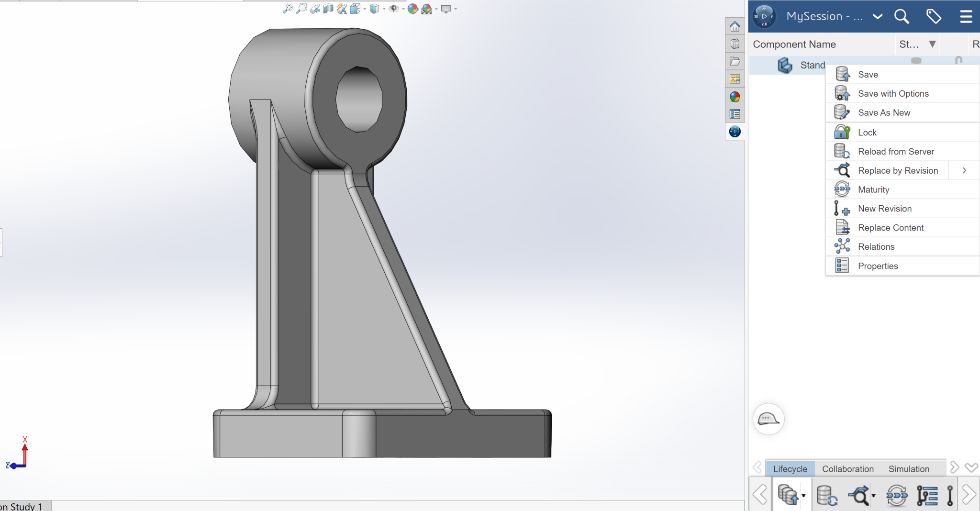Select Replace Content menu entry
This screenshot has width=980, height=511.
point(902,228)
